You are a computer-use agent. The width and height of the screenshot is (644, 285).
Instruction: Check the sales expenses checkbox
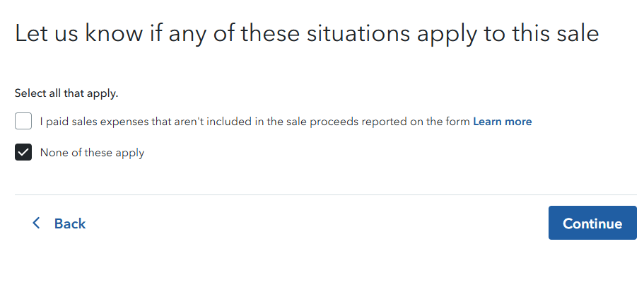point(23,122)
